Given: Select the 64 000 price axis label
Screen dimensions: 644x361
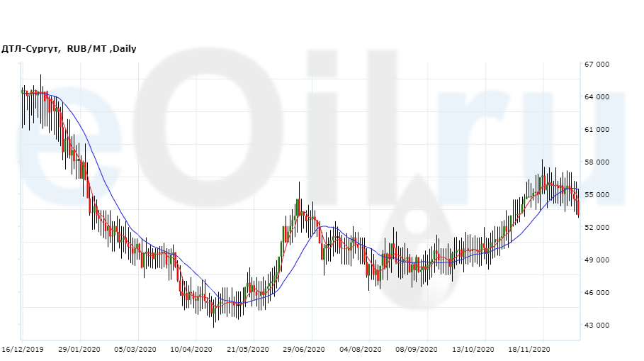Looking at the screenshot, I should [x=597, y=97].
